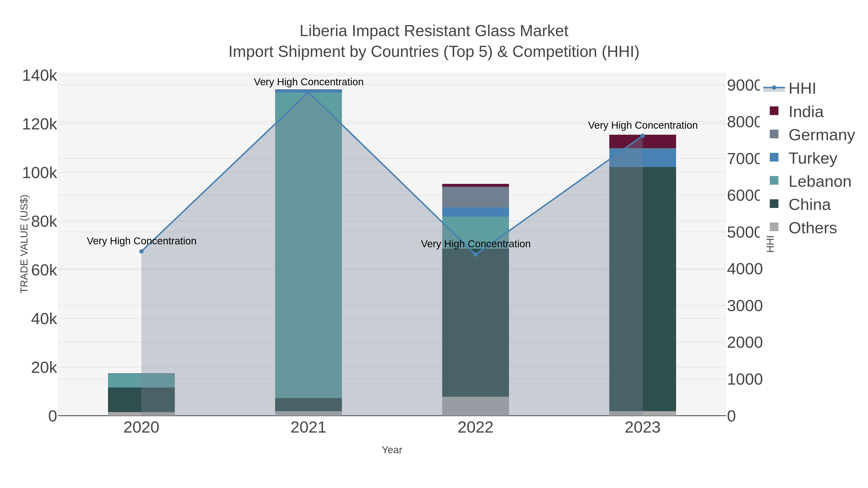Toggle the HHI line in the legend
Image resolution: width=868 pixels, height=488 pixels.
coord(789,88)
